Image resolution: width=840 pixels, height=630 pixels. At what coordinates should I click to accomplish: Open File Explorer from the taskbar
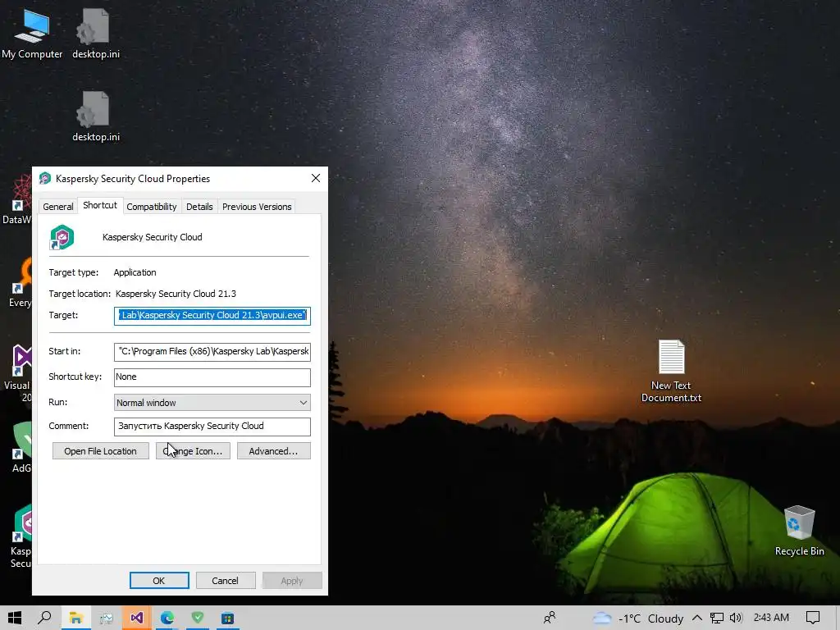pyautogui.click(x=75, y=618)
